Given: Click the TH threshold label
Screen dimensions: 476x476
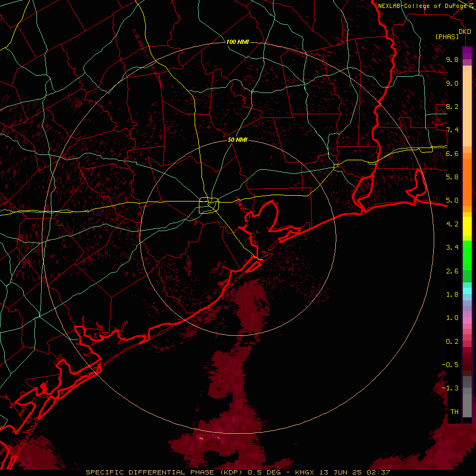Looking at the screenshot, I should [454, 412].
